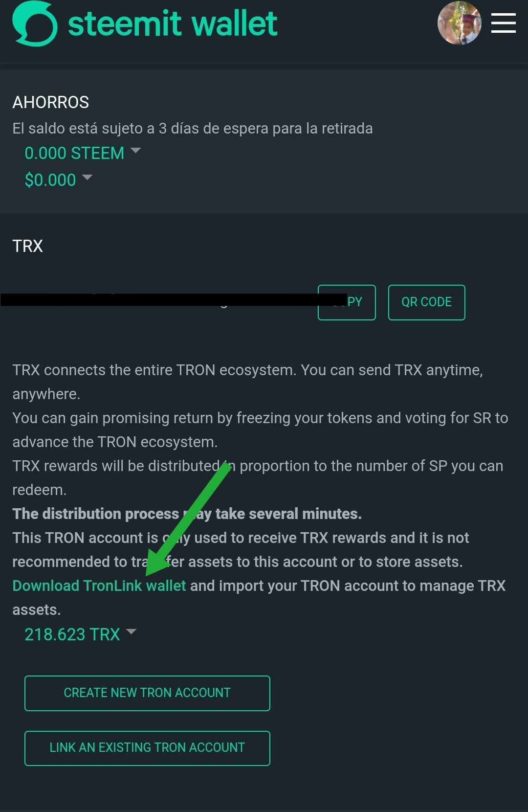
Task: Link an existing TRON account
Action: (x=147, y=748)
